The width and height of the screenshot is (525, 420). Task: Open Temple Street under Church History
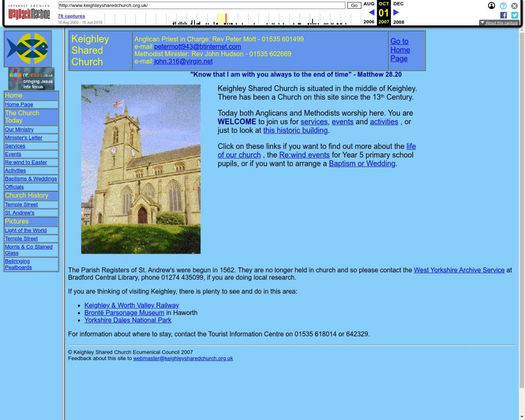coord(22,204)
